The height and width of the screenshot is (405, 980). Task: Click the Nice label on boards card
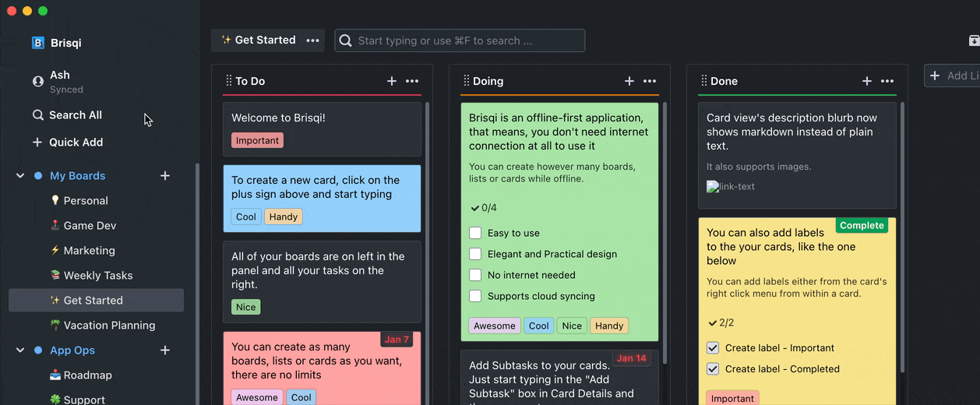[x=246, y=307]
